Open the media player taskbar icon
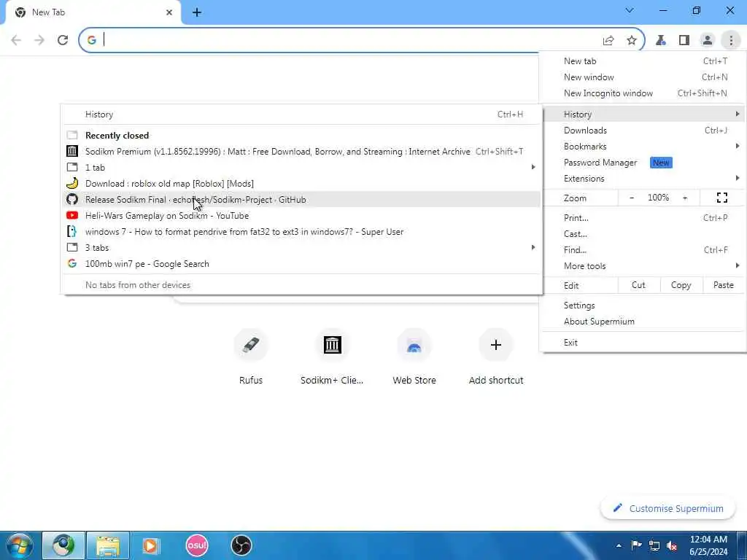 (x=152, y=545)
